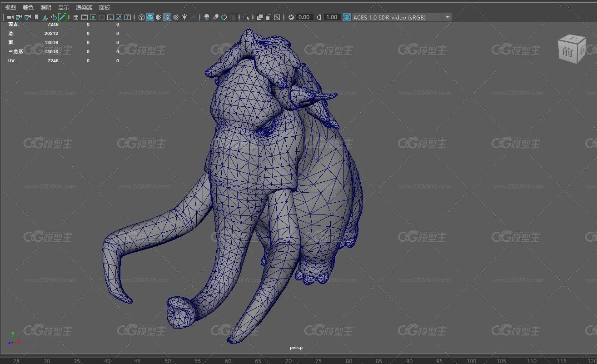Viewport: 597px width, 364px height.
Task: Click the camera Bookmarks icon
Action: (x=36, y=17)
